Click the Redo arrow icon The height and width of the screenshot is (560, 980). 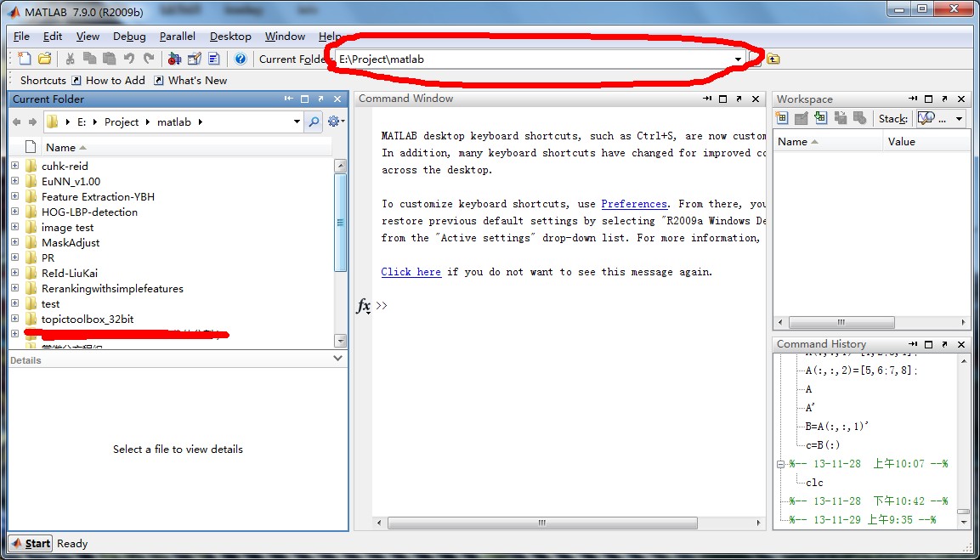149,59
